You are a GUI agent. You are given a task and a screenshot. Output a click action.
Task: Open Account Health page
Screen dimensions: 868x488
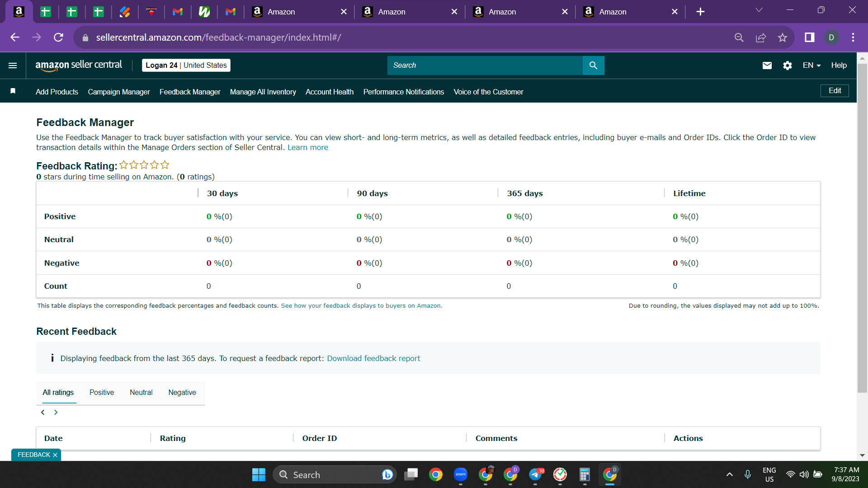coord(330,92)
